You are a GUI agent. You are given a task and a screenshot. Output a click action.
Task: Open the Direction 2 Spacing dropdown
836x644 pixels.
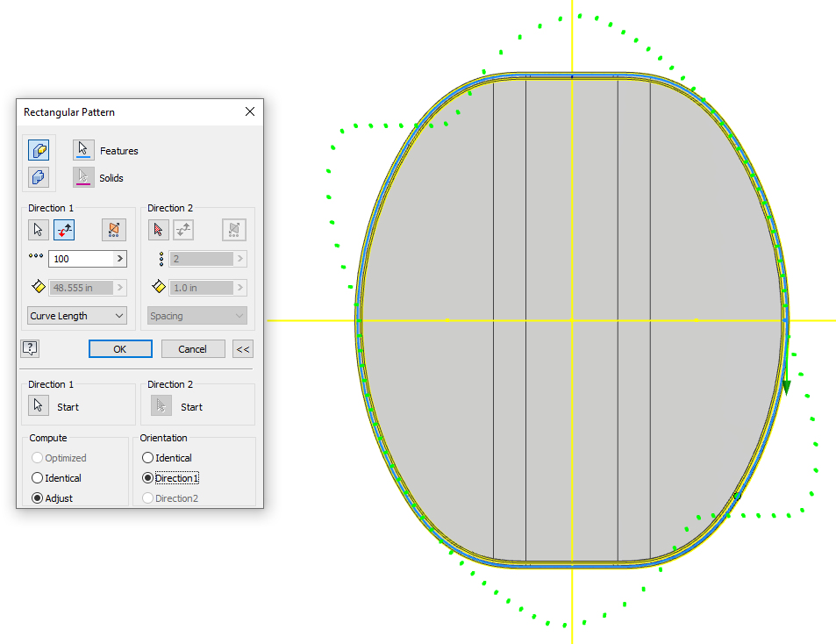tap(196, 316)
